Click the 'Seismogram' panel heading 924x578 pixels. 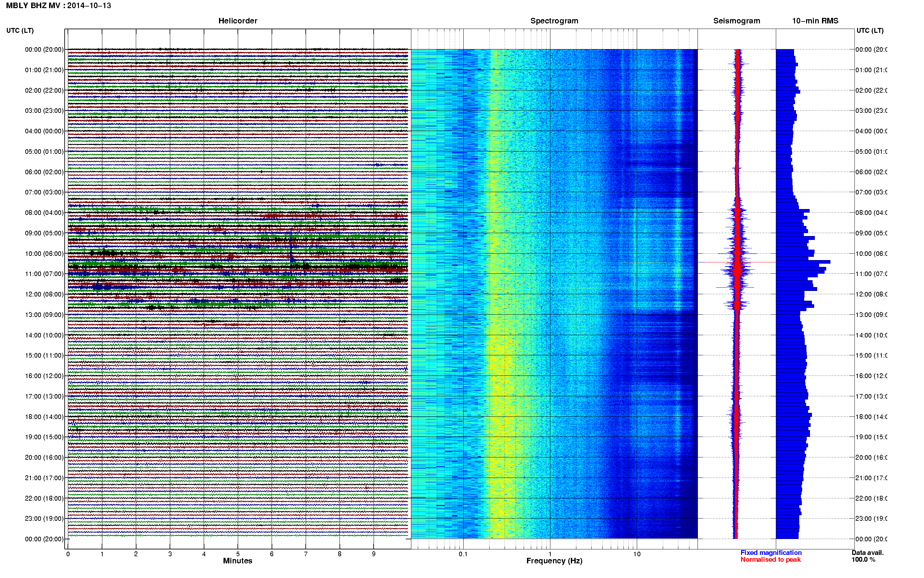tap(737, 21)
